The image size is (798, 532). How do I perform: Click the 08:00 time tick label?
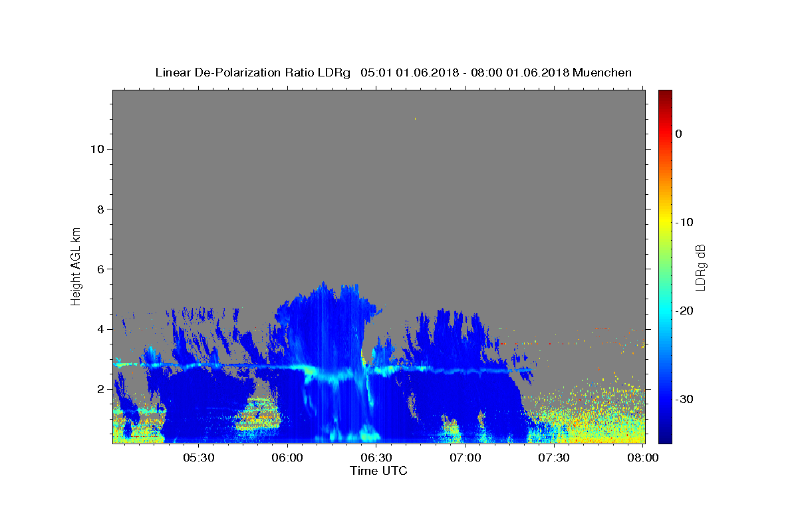pyautogui.click(x=643, y=458)
